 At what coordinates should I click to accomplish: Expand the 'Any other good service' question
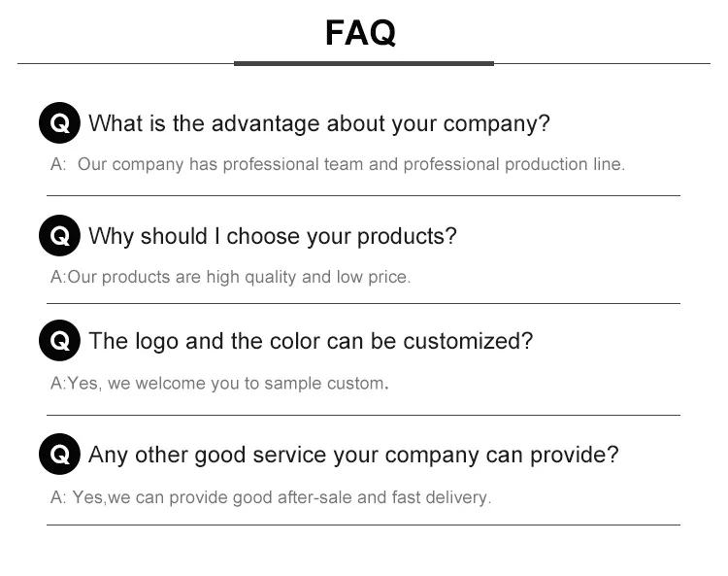pos(353,455)
